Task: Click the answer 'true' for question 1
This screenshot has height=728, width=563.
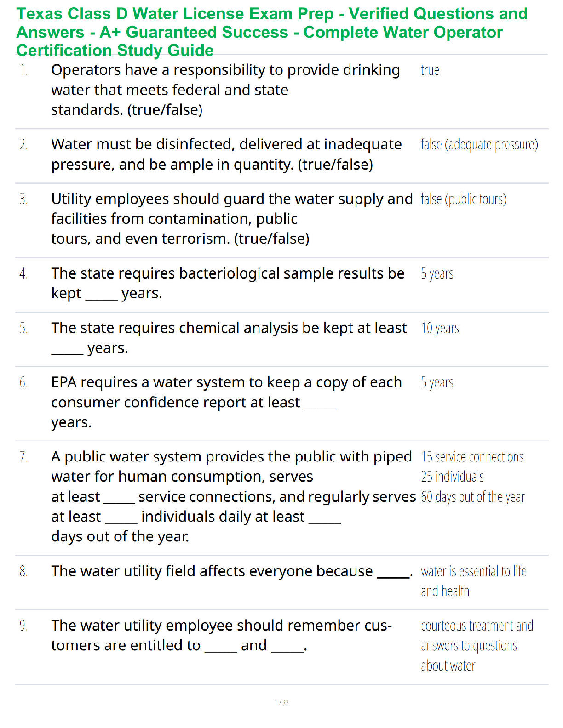Action: [430, 70]
